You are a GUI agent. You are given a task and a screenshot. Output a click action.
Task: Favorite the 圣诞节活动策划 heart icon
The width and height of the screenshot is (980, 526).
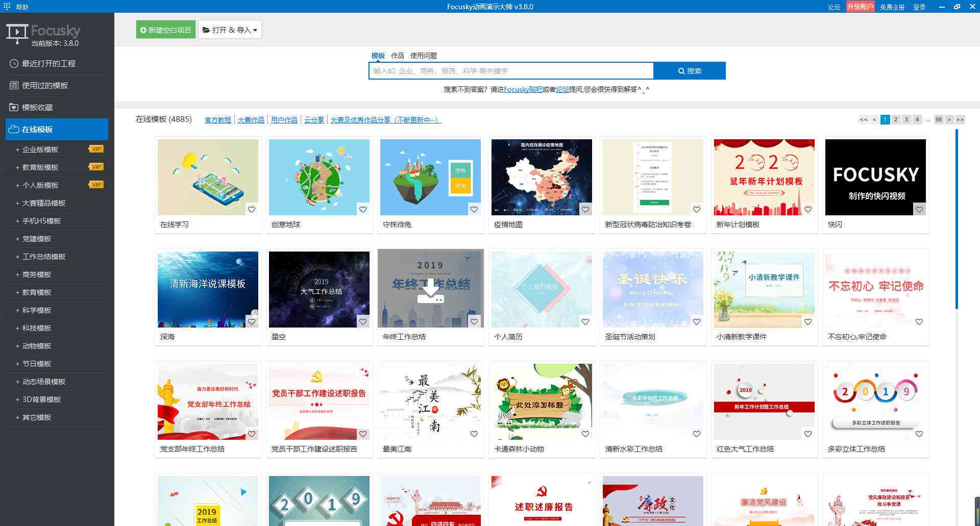[x=697, y=321]
